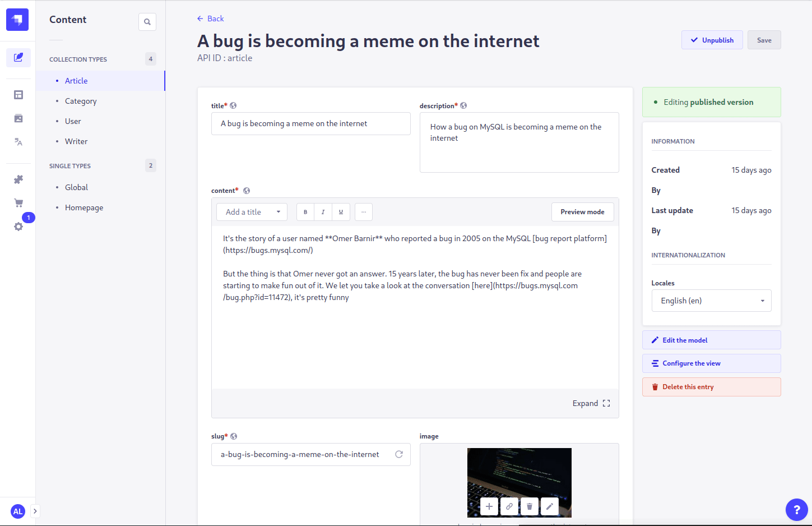Screen dimensions: 812x526
Task: Toggle italic formatting in the content editor
Action: 323,211
